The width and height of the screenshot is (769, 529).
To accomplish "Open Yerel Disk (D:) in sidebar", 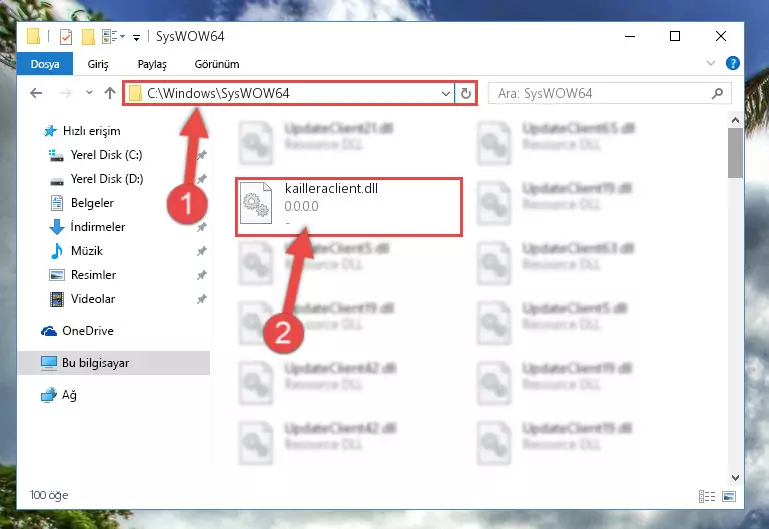I will pyautogui.click(x=107, y=179).
